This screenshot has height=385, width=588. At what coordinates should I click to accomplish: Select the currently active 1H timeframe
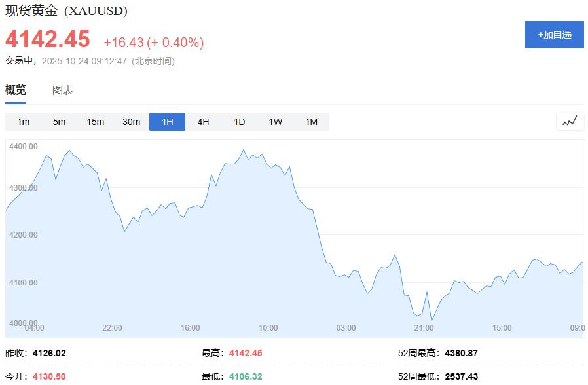167,121
